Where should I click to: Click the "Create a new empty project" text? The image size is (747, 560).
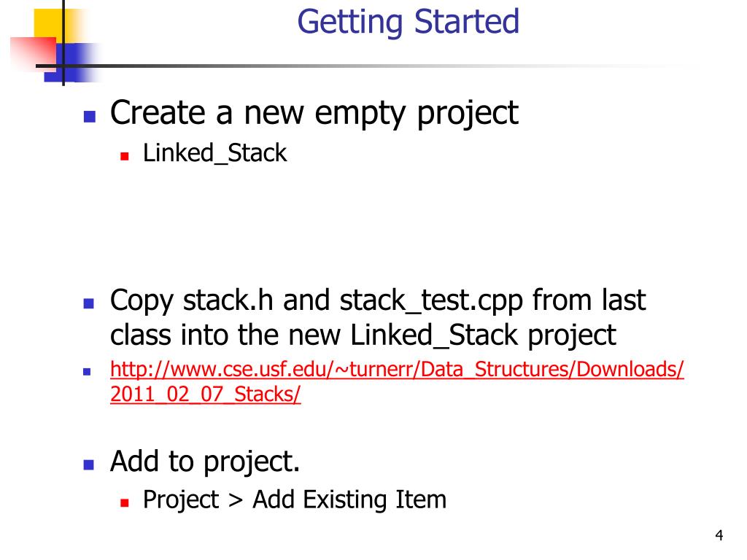click(314, 114)
